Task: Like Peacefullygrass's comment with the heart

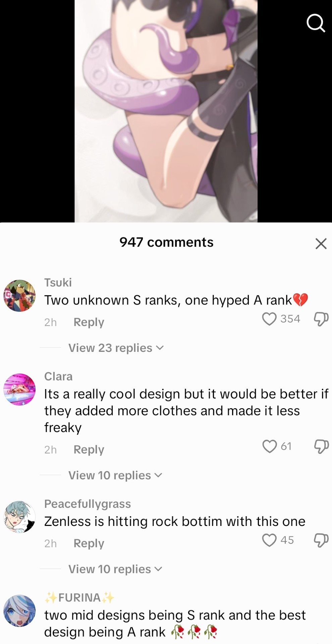Action: point(269,540)
